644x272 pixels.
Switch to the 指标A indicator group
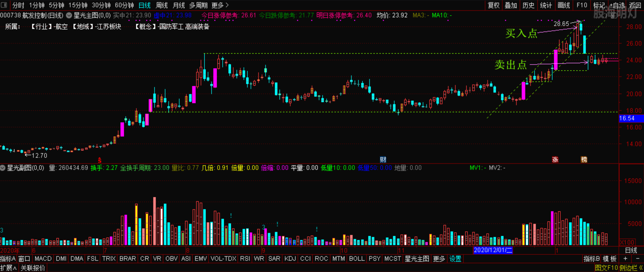click(8, 259)
